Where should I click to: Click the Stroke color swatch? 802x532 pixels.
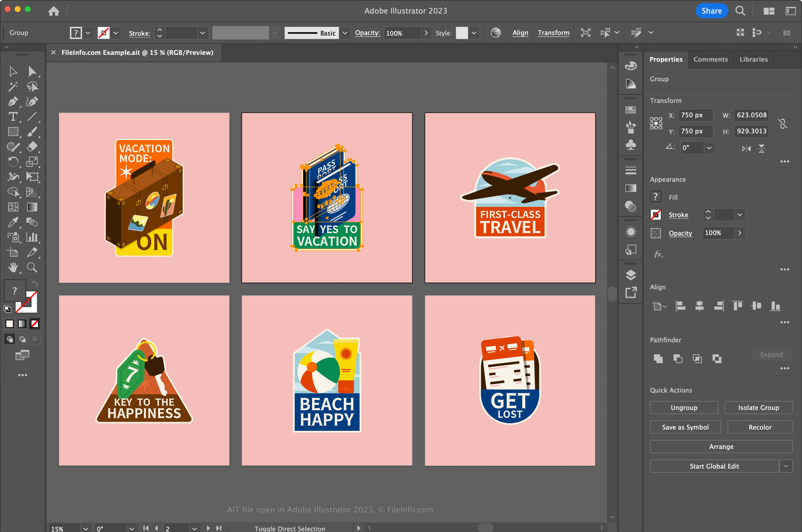point(654,214)
